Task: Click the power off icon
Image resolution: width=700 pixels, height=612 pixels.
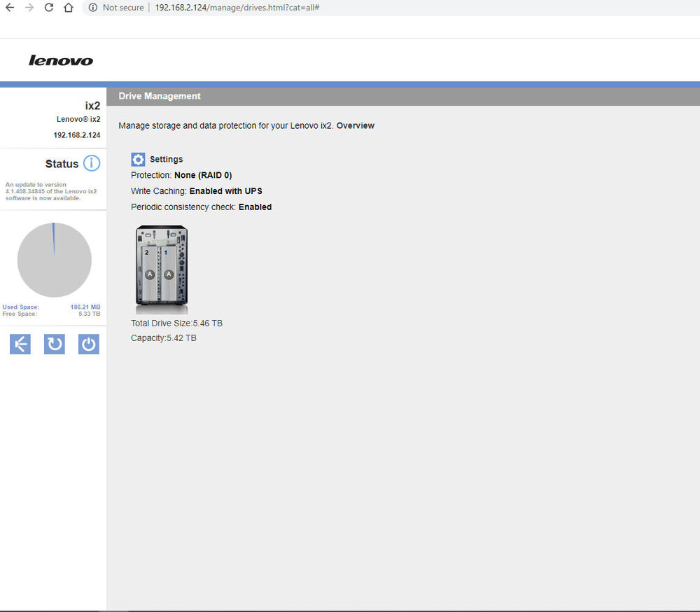Action: click(88, 344)
